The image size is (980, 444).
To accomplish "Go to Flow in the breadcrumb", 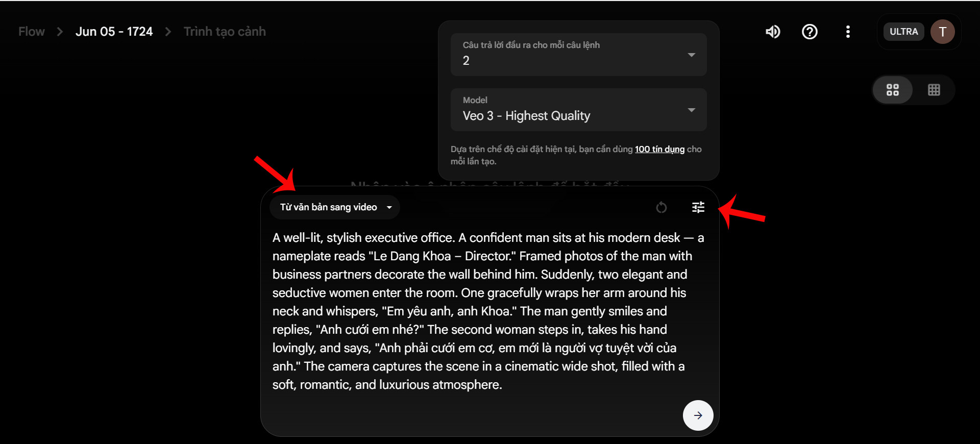I will (32, 32).
